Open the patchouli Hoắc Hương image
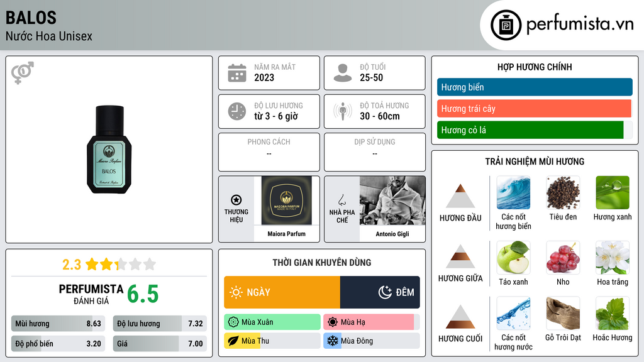Screen dimensions: 644x362 tap(613, 313)
